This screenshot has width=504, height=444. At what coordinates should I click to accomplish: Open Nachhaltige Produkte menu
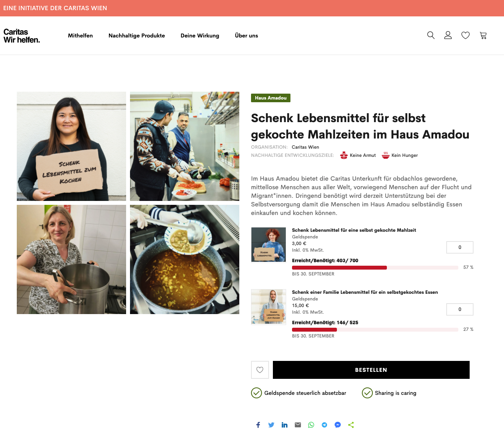click(137, 36)
